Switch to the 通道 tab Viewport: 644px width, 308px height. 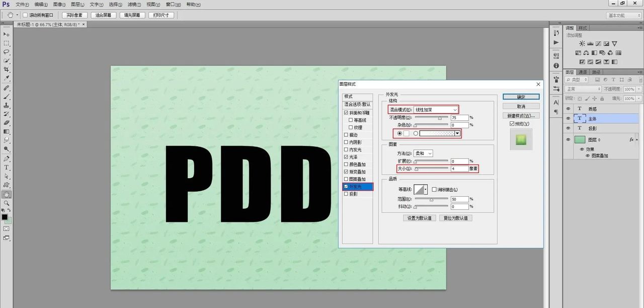pos(582,72)
